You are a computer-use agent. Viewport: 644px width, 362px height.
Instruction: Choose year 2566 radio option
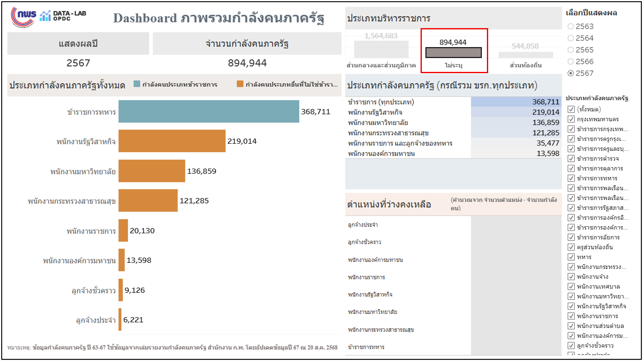coord(571,62)
